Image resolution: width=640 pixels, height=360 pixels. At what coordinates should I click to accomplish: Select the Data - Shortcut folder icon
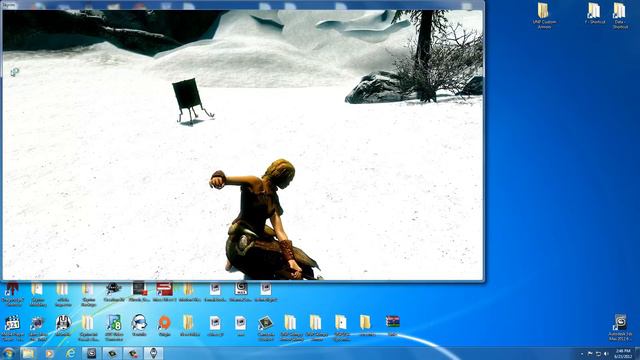point(620,16)
